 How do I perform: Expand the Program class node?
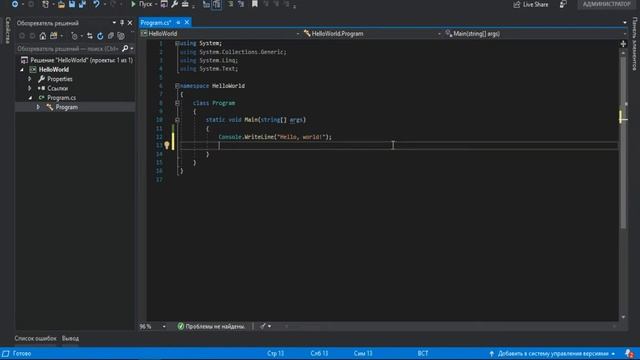click(38, 107)
